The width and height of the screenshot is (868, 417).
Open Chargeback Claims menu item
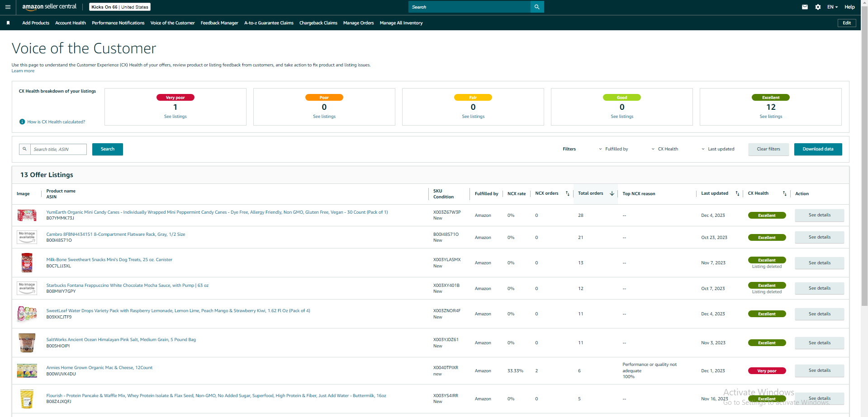[318, 23]
